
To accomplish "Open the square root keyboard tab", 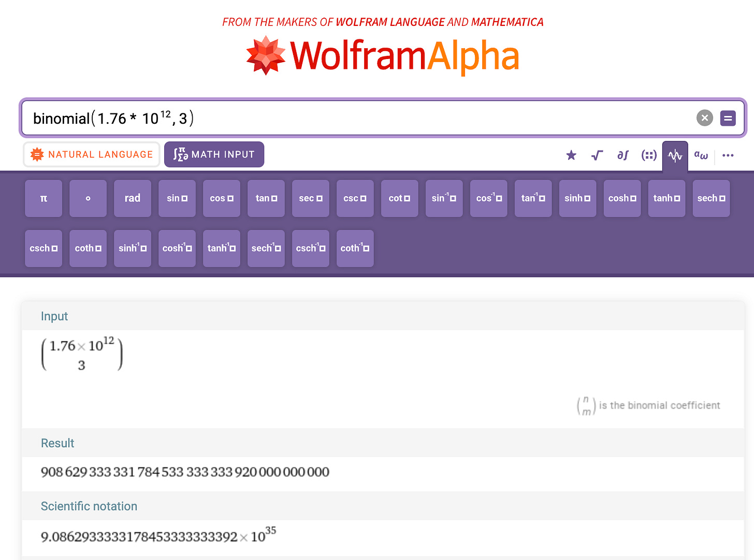I will coord(597,155).
